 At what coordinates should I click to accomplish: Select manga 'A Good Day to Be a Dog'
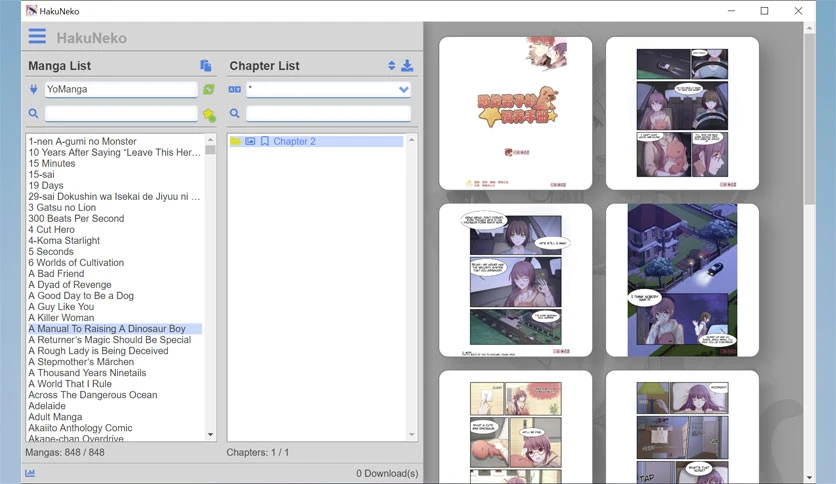[81, 295]
